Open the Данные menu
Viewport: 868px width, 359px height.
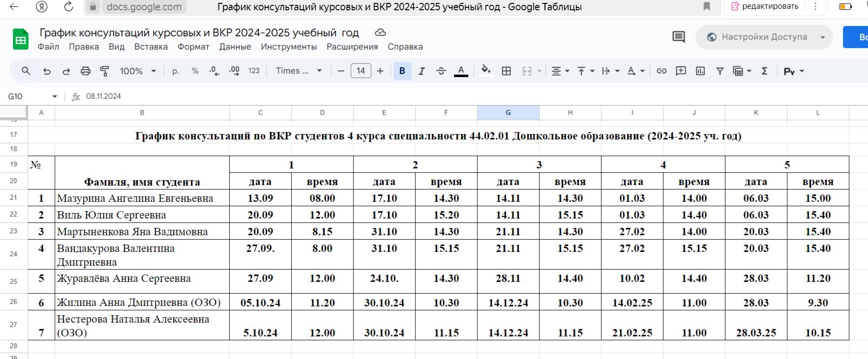(235, 47)
